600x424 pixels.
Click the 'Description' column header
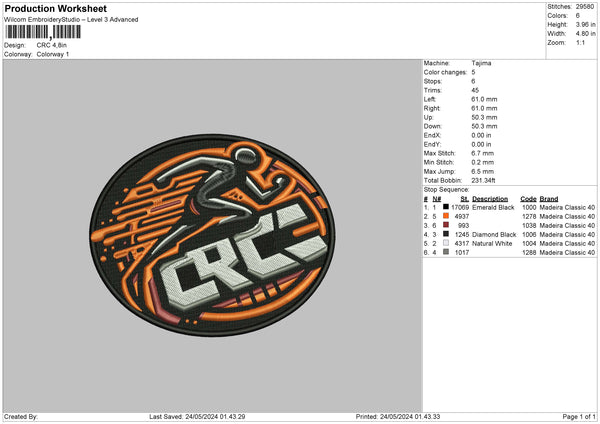click(490, 199)
